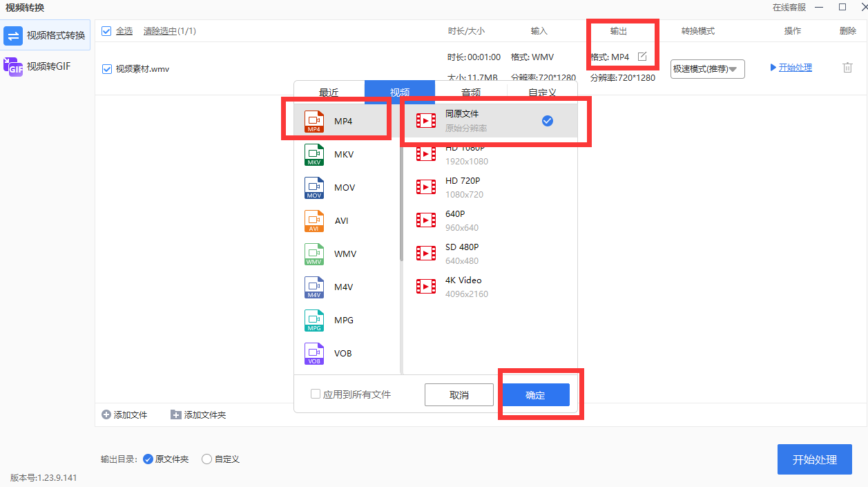Enable 应用到所有文件 checkbox
This screenshot has width=868, height=487.
pos(316,394)
